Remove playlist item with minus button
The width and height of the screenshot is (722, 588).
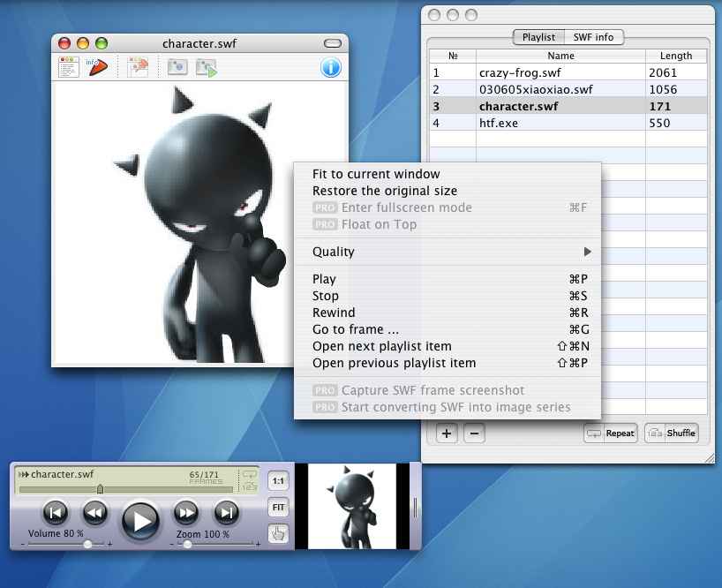coord(474,433)
